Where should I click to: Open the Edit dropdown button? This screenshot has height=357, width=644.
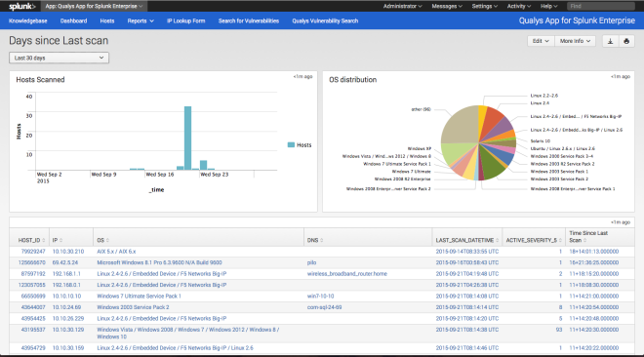coord(541,41)
